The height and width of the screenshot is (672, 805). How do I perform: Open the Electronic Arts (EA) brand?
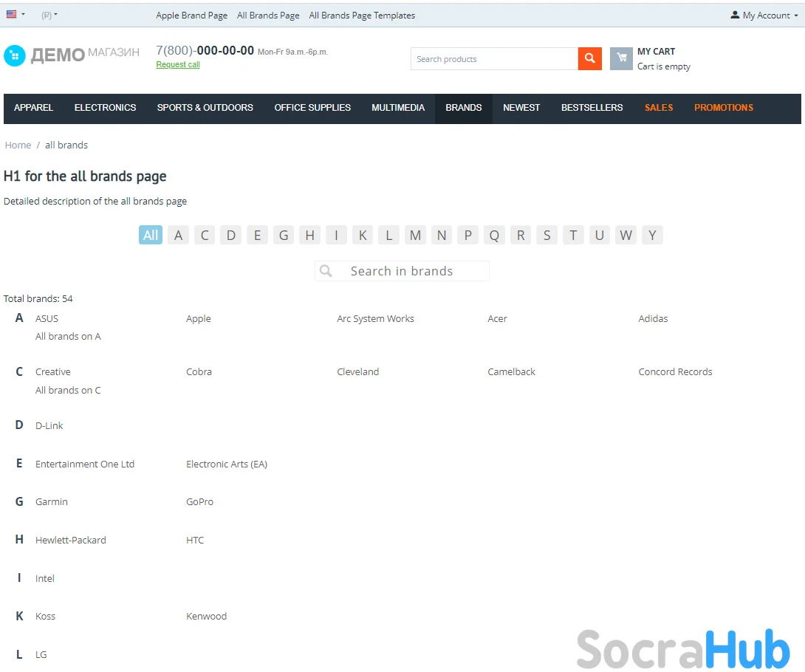(227, 464)
